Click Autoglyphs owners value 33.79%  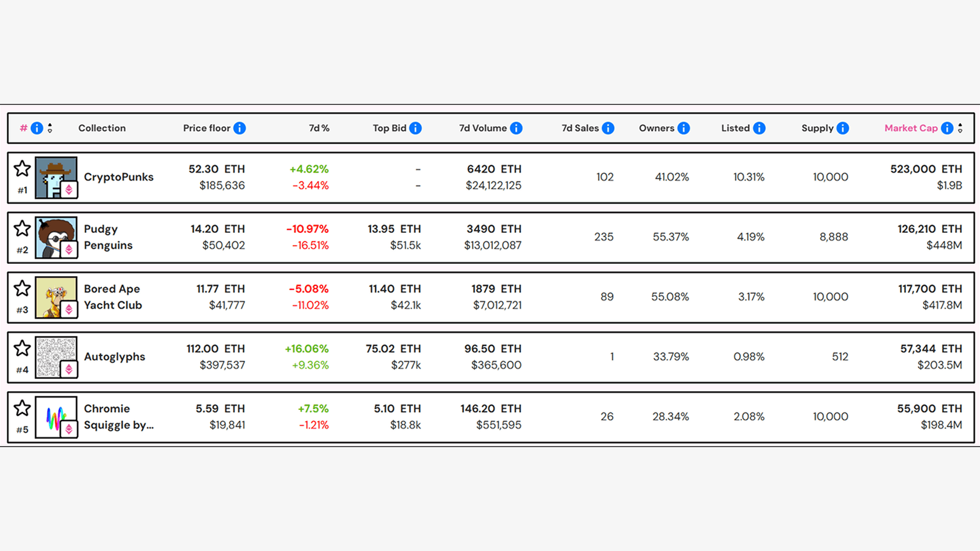pos(671,357)
